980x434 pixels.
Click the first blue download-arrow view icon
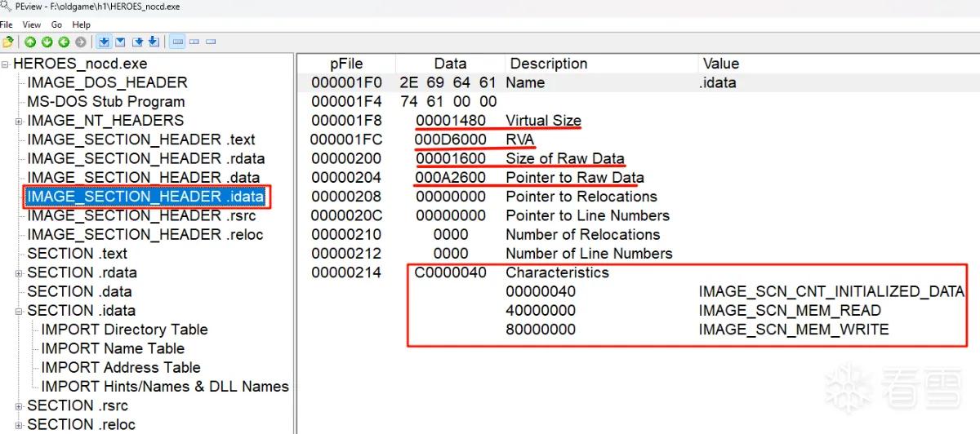(x=104, y=42)
